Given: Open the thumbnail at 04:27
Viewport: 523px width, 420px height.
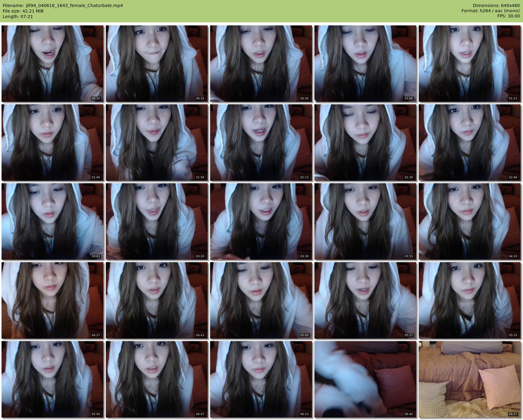Looking at the screenshot, I should [x=52, y=300].
